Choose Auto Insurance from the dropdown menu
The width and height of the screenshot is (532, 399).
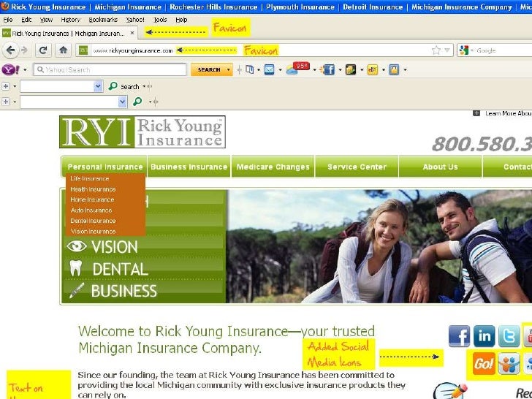(91, 210)
